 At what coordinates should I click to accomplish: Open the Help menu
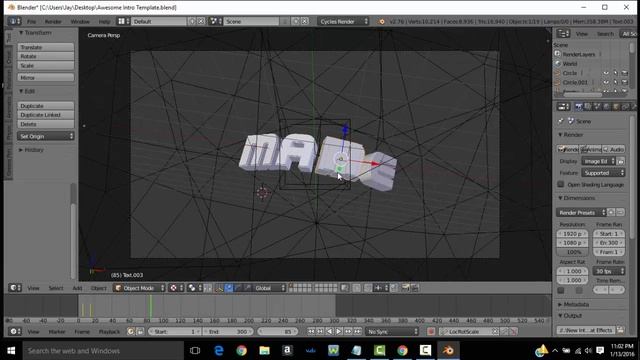104,21
